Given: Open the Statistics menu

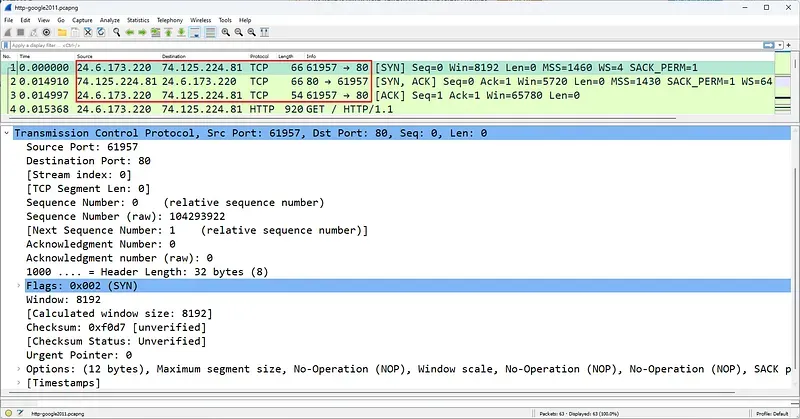Looking at the screenshot, I should [138, 20].
